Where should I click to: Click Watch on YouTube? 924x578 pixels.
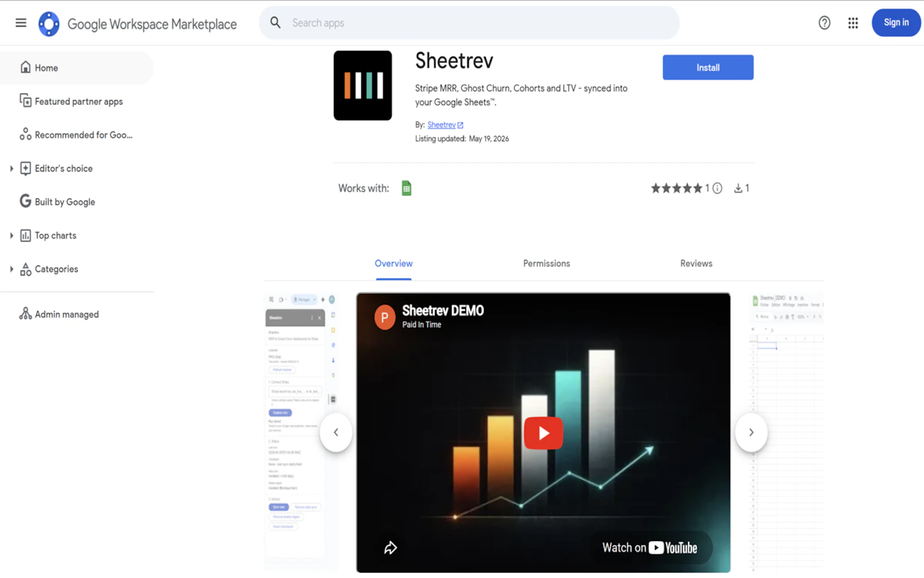point(650,548)
